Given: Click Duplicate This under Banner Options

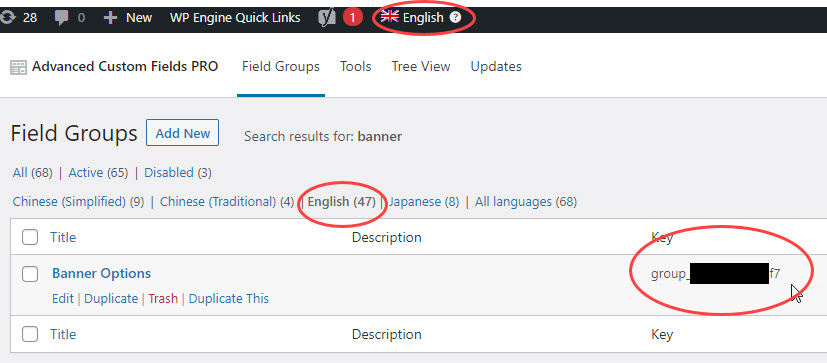Looking at the screenshot, I should point(228,299).
